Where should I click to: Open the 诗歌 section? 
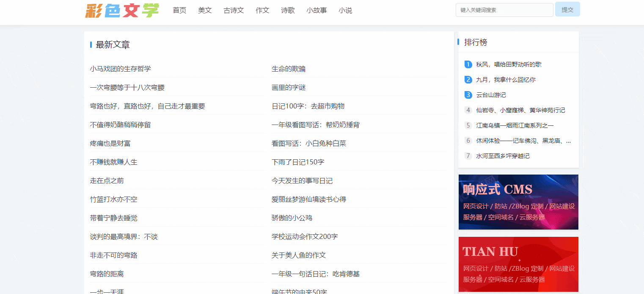coord(288,10)
